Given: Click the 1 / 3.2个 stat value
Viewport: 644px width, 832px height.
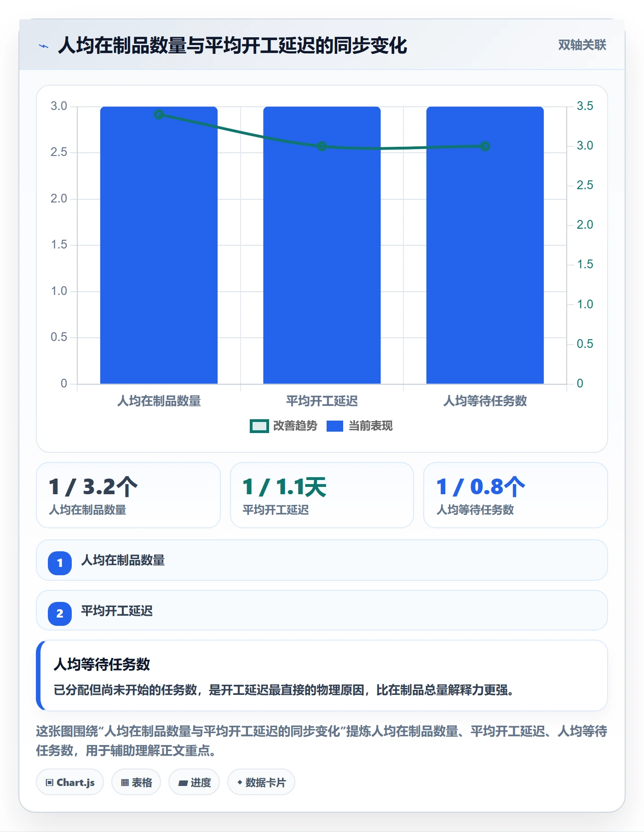Looking at the screenshot, I should click(93, 487).
